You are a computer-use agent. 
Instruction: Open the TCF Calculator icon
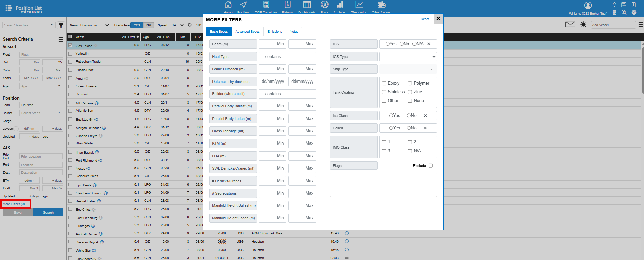266,5
